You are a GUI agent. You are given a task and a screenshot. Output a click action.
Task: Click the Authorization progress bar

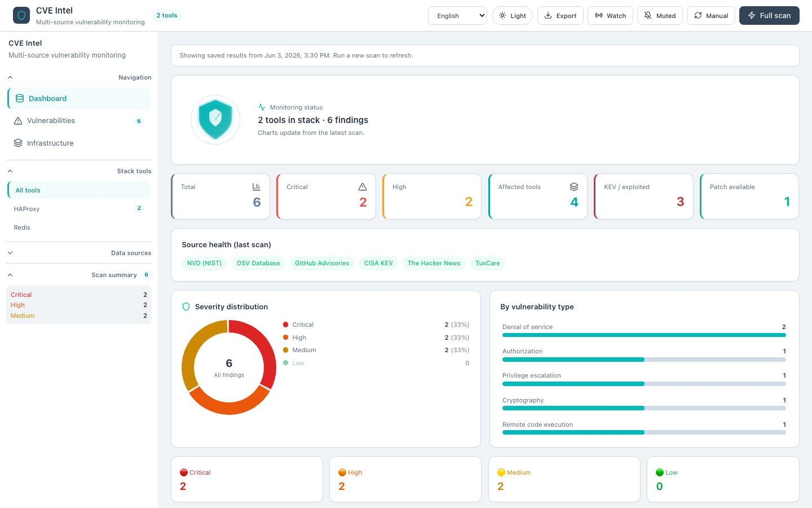point(644,360)
